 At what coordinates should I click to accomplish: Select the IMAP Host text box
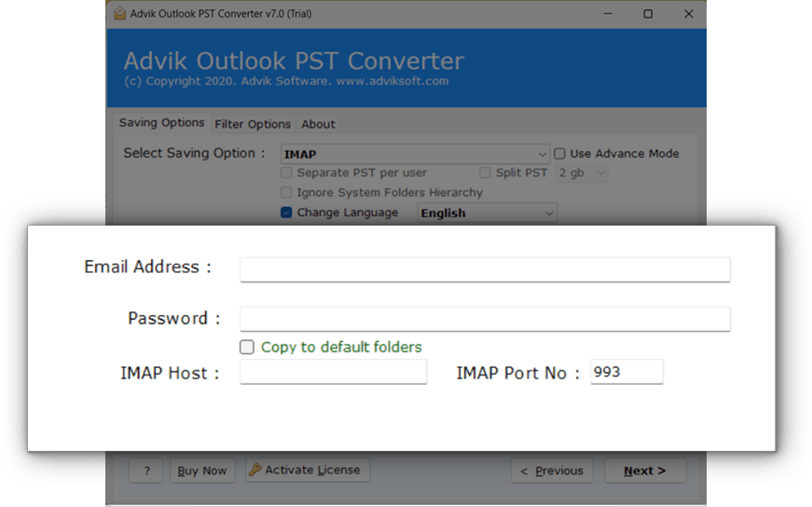(334, 371)
